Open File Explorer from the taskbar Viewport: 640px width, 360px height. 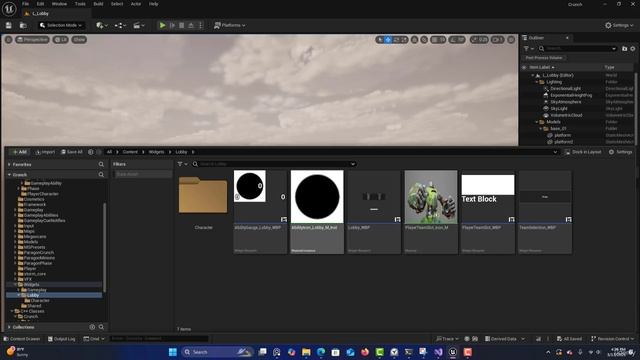(306, 352)
